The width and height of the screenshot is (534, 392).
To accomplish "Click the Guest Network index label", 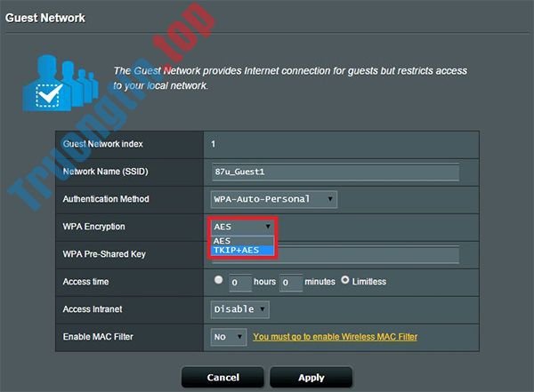I will click(x=103, y=144).
